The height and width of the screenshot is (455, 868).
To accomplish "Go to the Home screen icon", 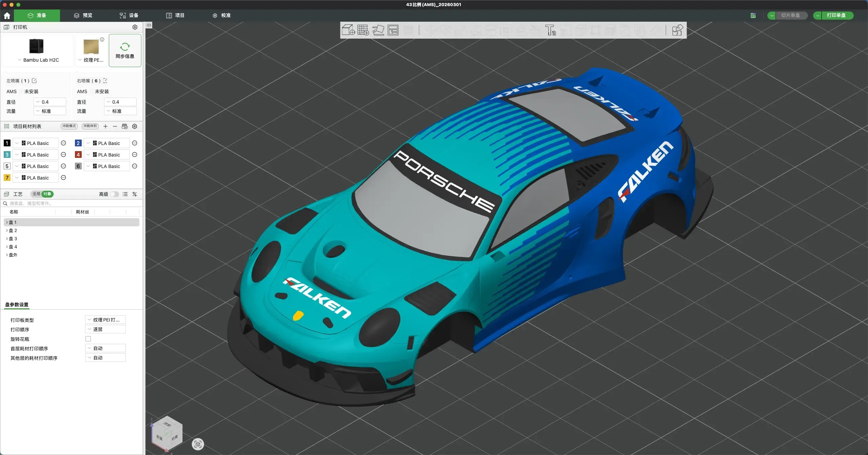I will click(7, 16).
